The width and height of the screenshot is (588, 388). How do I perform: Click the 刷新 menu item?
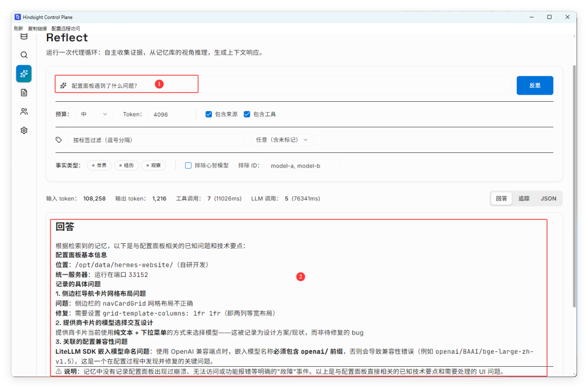coord(19,28)
